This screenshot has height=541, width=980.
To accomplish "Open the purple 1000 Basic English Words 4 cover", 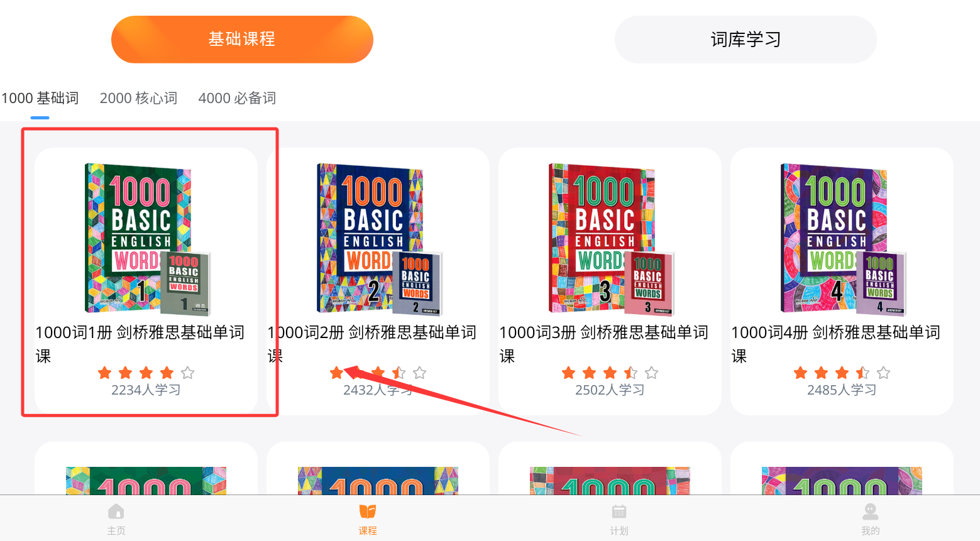I will click(x=843, y=239).
